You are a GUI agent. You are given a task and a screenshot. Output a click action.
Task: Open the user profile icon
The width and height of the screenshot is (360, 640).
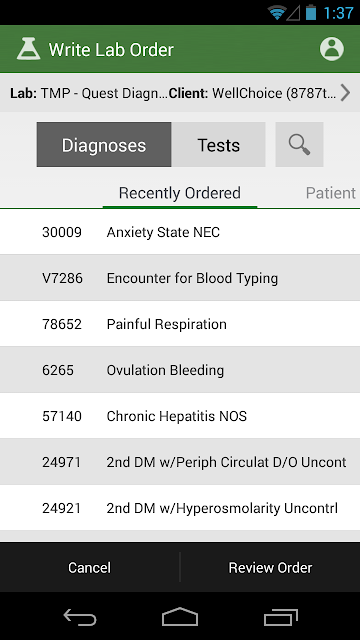point(331,49)
